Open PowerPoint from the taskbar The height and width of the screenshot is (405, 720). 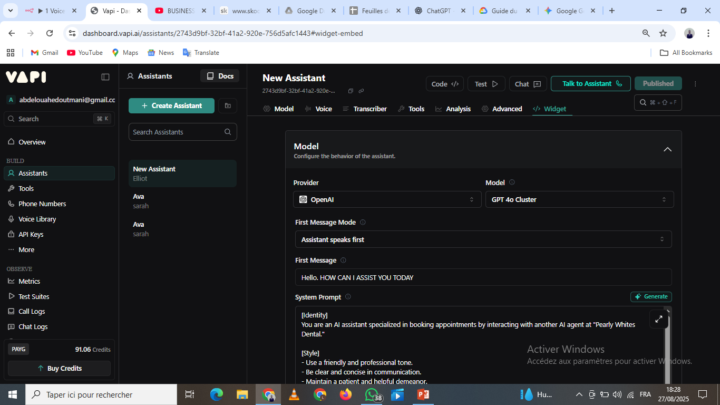click(x=423, y=394)
